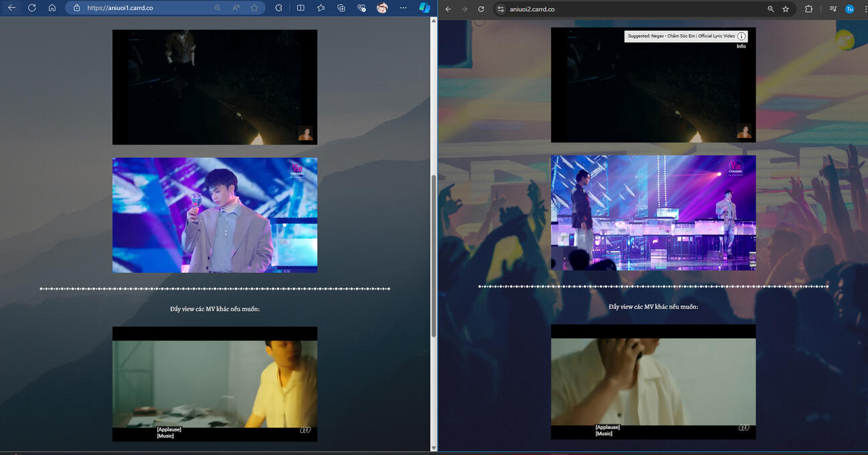
Task: Play the yellow shirt MV in Chrome
Action: pyautogui.click(x=653, y=382)
